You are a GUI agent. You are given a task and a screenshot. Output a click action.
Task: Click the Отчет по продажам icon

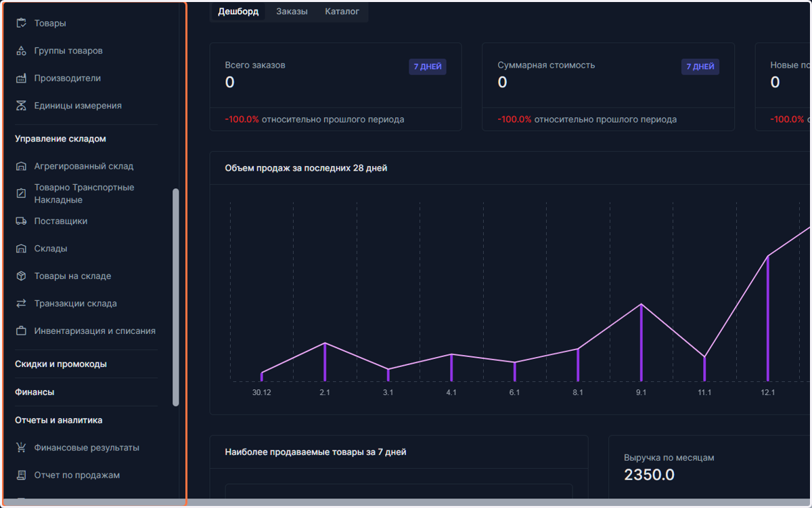pos(21,475)
